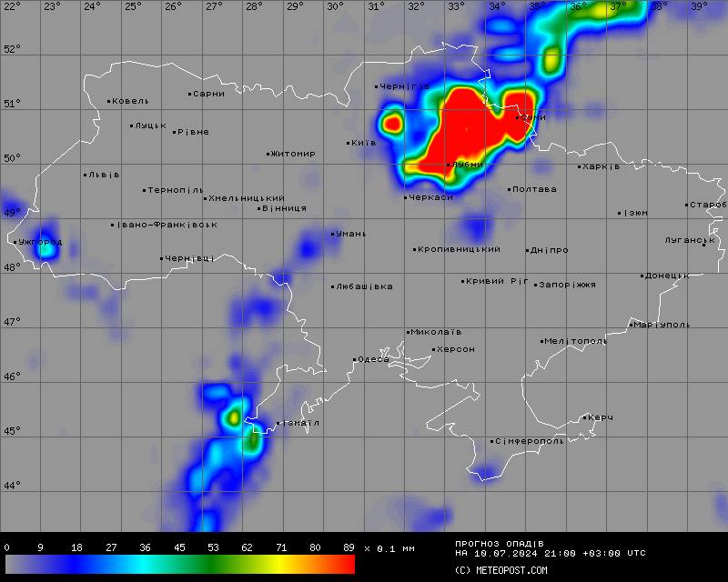This screenshot has width=728, height=582.
Task: Click the Кропивницький city label
Action: tap(460, 249)
